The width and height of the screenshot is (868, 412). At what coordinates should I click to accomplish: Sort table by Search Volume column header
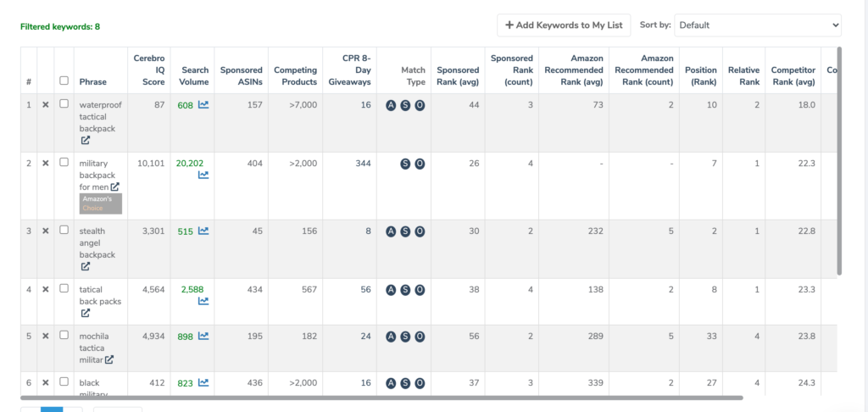click(x=194, y=76)
